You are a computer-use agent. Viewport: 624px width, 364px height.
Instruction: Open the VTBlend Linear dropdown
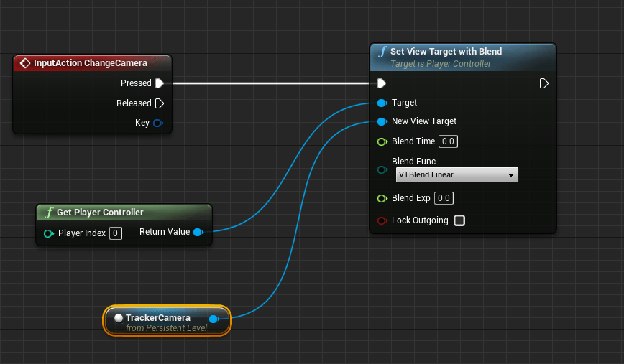457,175
